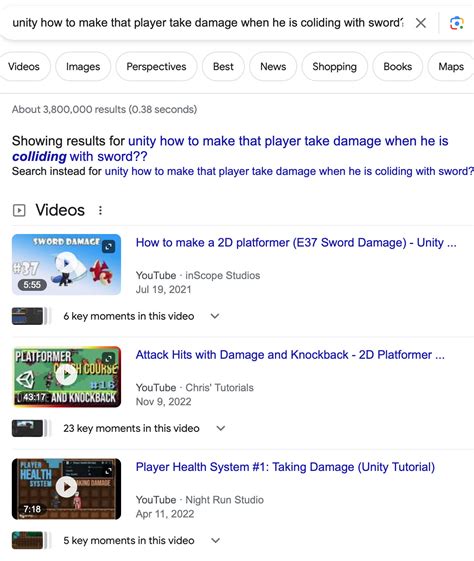Open the News filter tab
This screenshot has width=474, height=561.
[273, 67]
